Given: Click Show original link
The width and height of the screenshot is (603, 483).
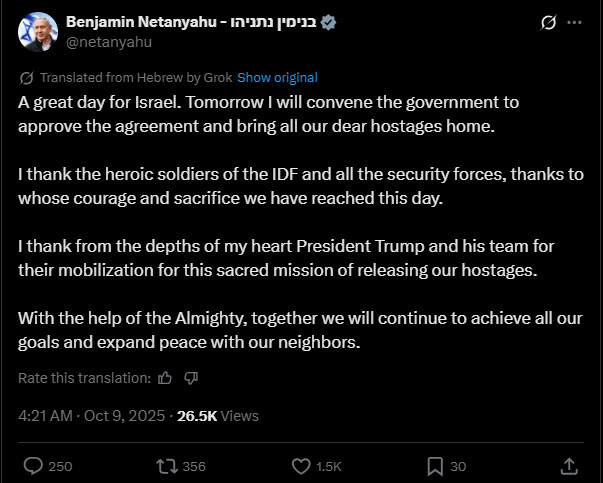Looking at the screenshot, I should coord(277,77).
